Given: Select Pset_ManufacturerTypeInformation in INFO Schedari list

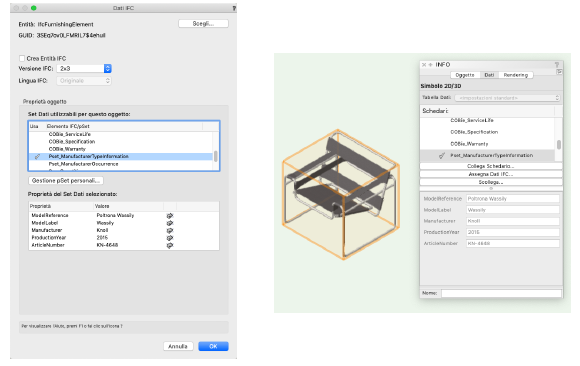Looking at the screenshot, I should tap(487, 156).
